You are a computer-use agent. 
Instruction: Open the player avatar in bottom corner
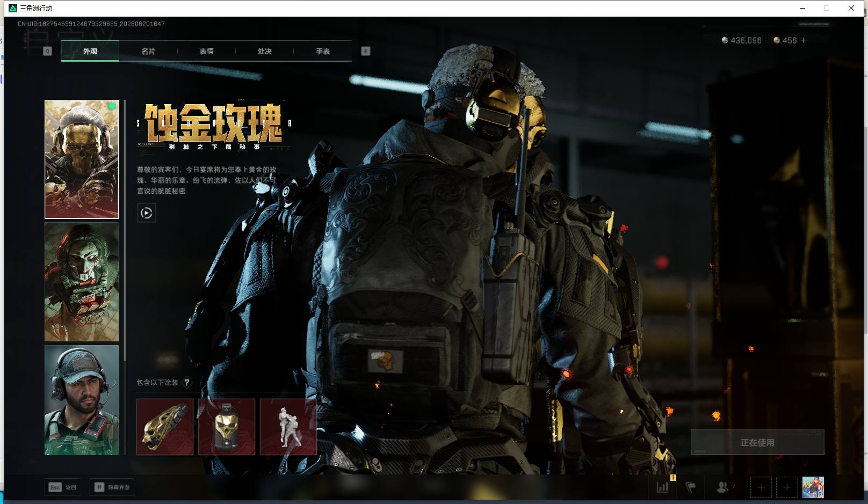point(813,487)
